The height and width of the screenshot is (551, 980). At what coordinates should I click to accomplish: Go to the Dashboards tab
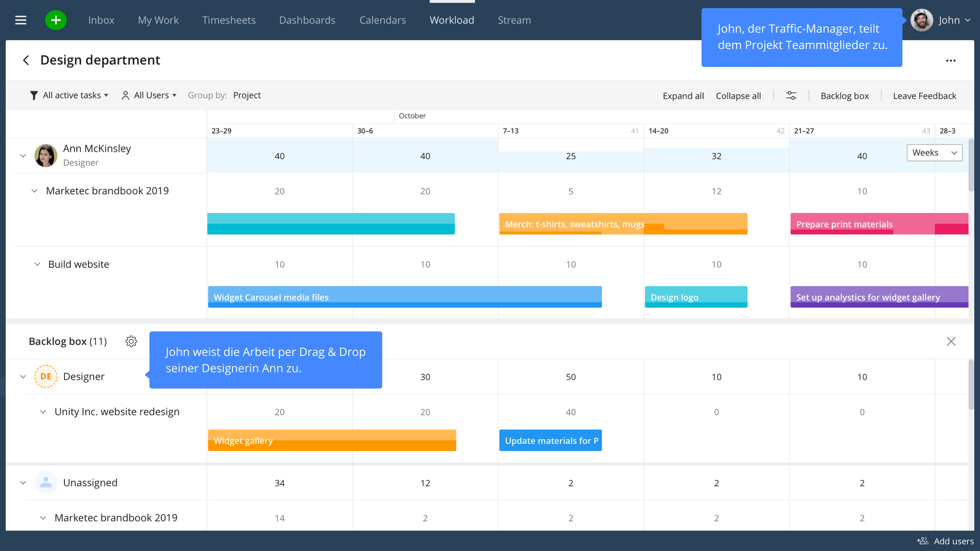click(x=307, y=20)
